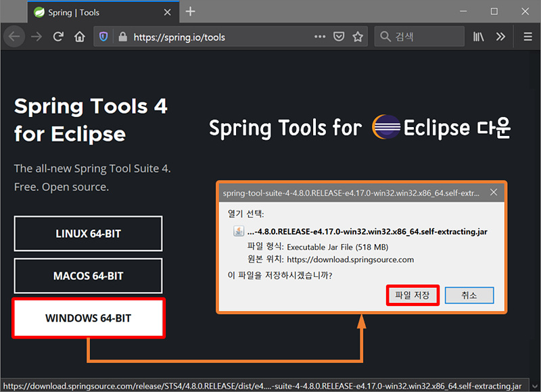Screen dimensions: 541x392
Task: Download the LINUX 64-BIT version
Action: click(x=89, y=234)
